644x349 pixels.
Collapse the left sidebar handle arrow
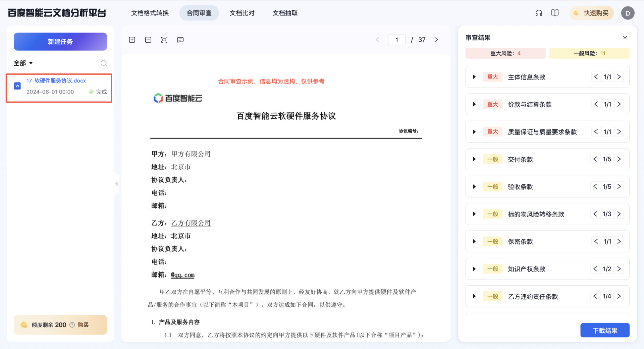tap(116, 184)
